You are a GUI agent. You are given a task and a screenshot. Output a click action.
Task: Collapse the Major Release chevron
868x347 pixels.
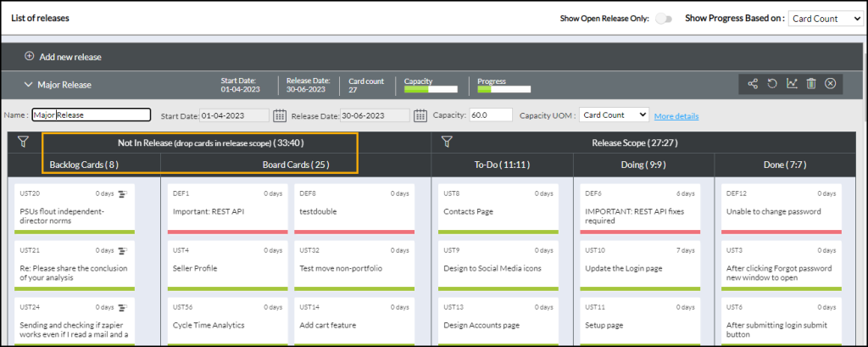(x=28, y=85)
